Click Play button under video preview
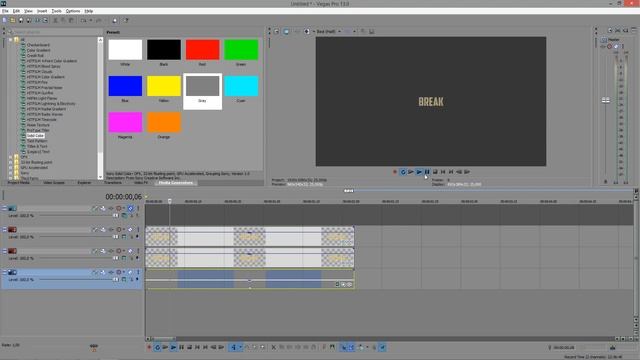This screenshot has height=360, width=640. (x=419, y=172)
